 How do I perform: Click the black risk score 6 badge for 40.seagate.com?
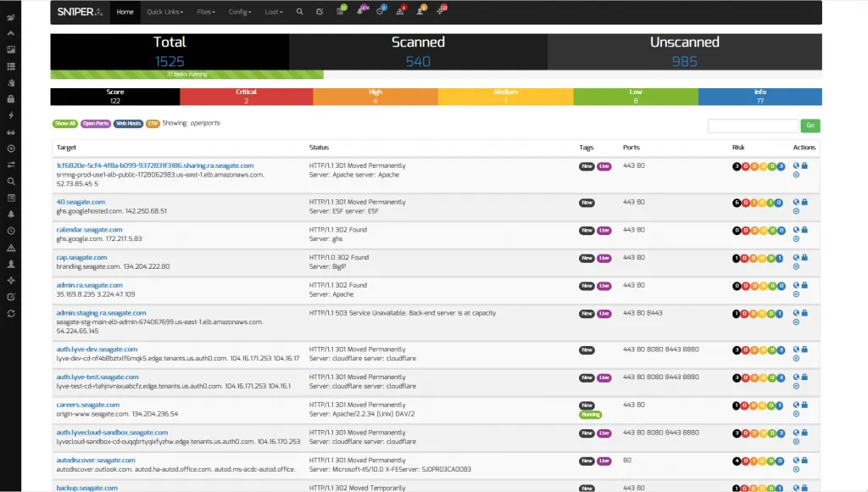[x=737, y=203]
